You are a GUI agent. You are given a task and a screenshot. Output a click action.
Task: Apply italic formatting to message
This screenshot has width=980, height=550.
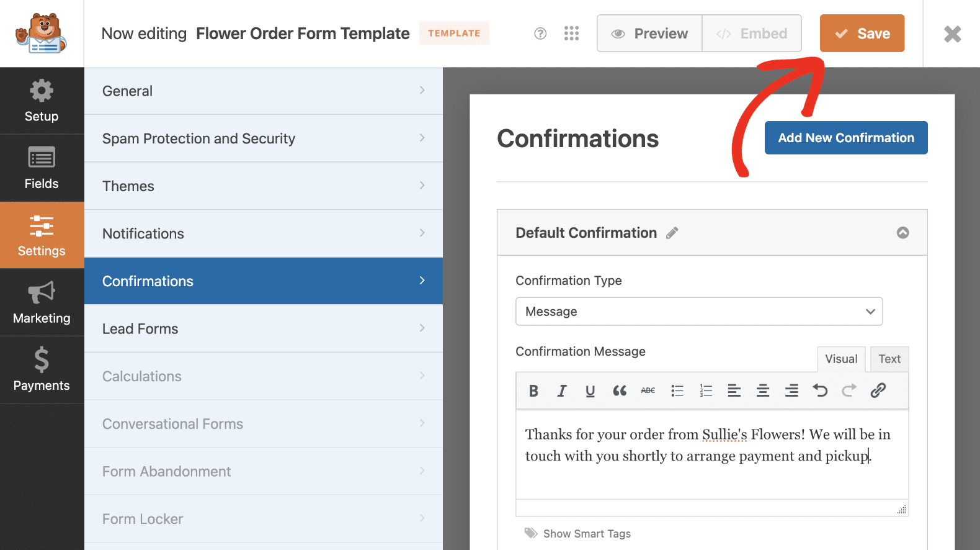click(562, 390)
